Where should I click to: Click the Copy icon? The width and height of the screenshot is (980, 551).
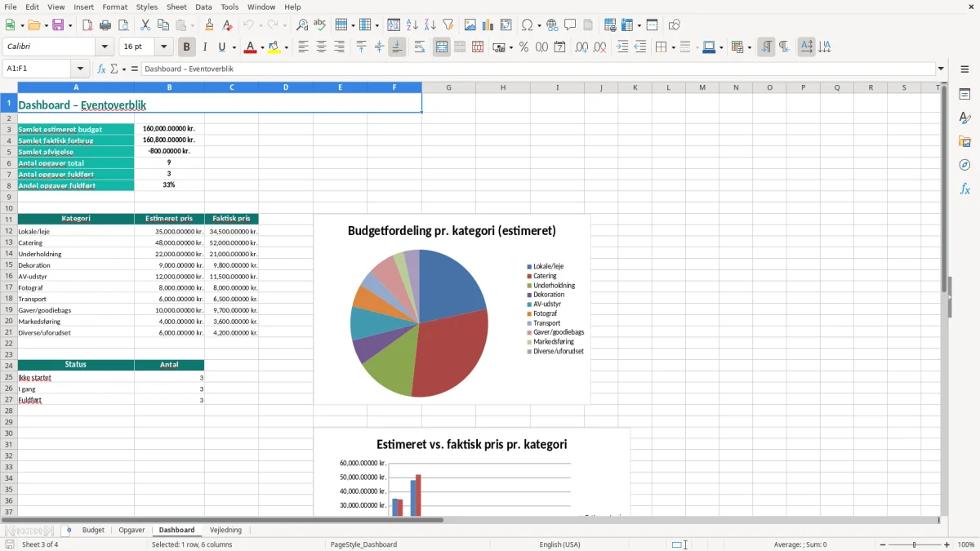163,25
